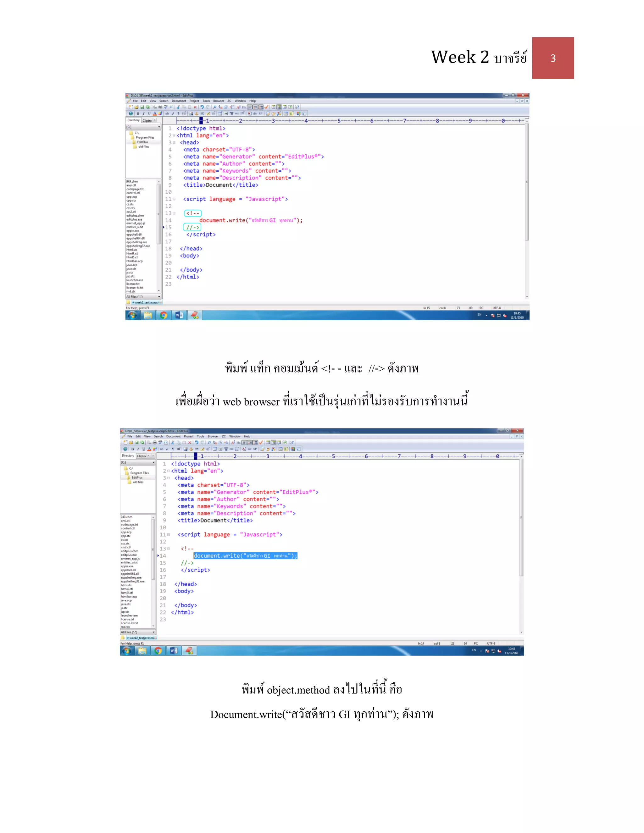Image resolution: width=644 pixels, height=833 pixels.
Task: Collapse line 13 comment fold in lower editor
Action: coord(169,549)
